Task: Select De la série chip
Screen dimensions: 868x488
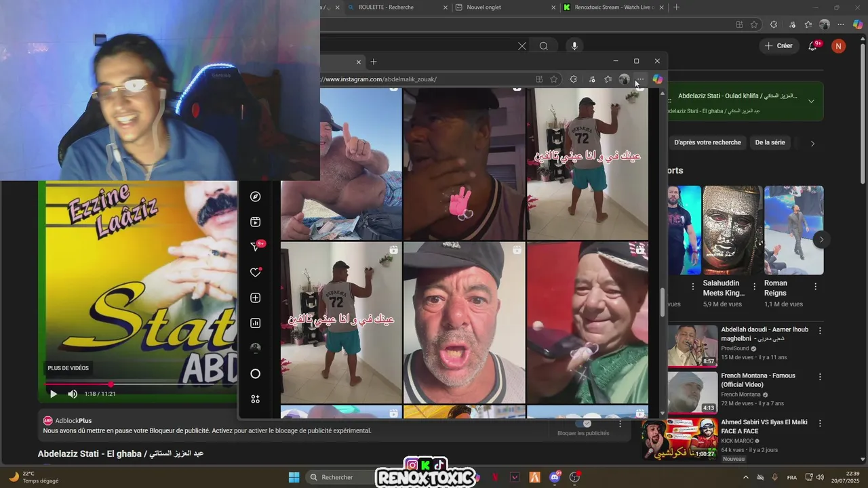Action: (770, 143)
